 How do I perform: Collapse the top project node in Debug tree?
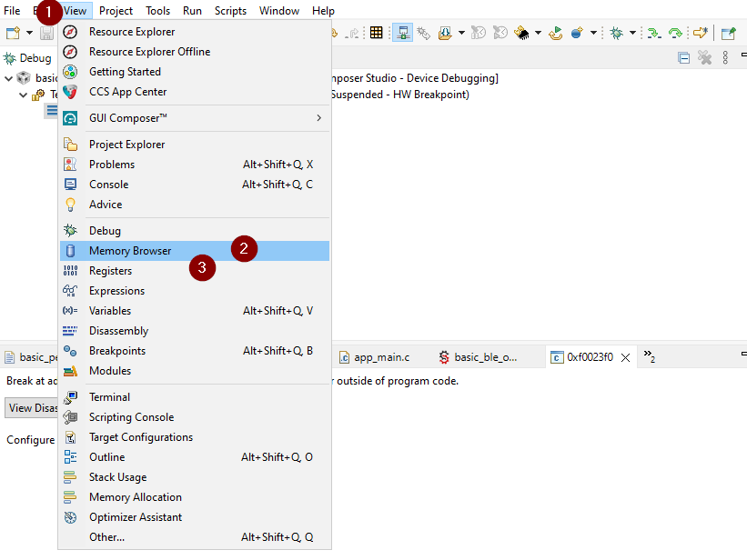pyautogui.click(x=8, y=78)
